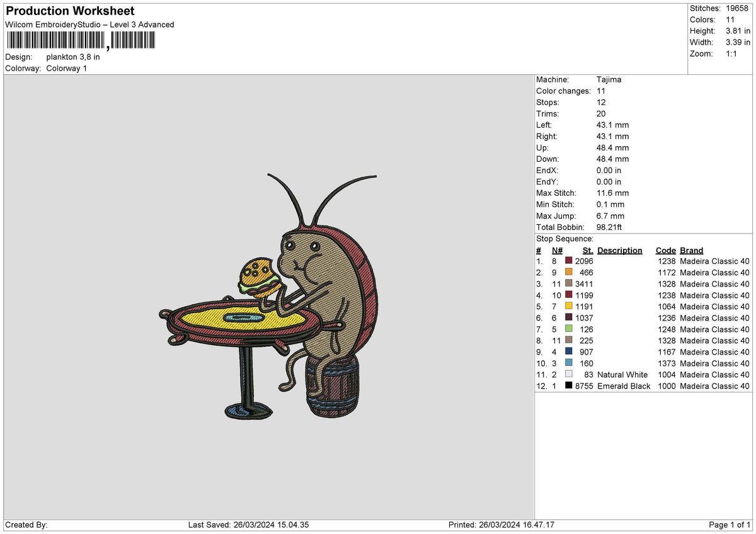Viewport: 756px width, 534px height.
Task: Click thread code 1064
Action: (666, 306)
